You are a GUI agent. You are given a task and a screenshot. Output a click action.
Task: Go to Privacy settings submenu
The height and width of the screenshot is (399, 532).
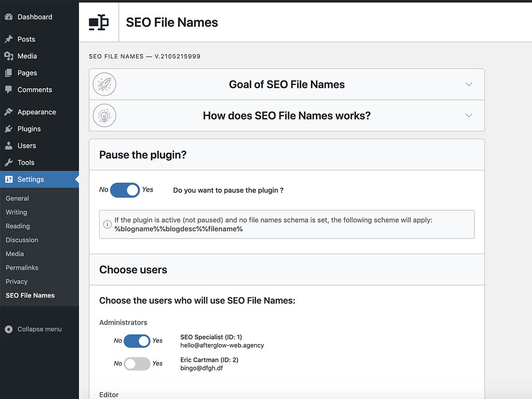[16, 282]
